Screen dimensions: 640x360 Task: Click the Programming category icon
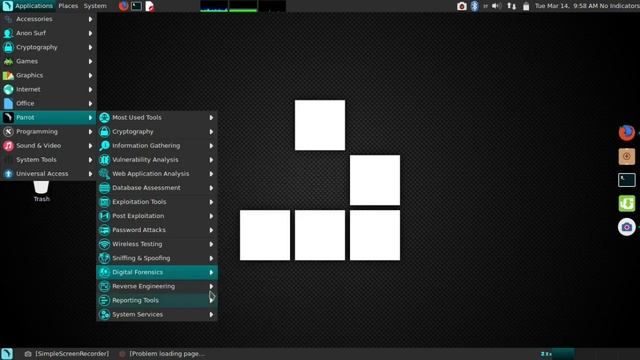click(x=8, y=131)
